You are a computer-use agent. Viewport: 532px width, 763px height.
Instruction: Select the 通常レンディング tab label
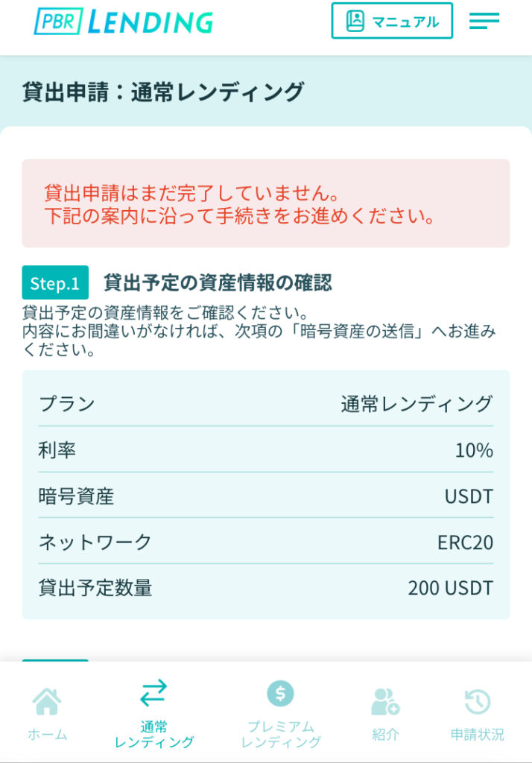pos(153,734)
